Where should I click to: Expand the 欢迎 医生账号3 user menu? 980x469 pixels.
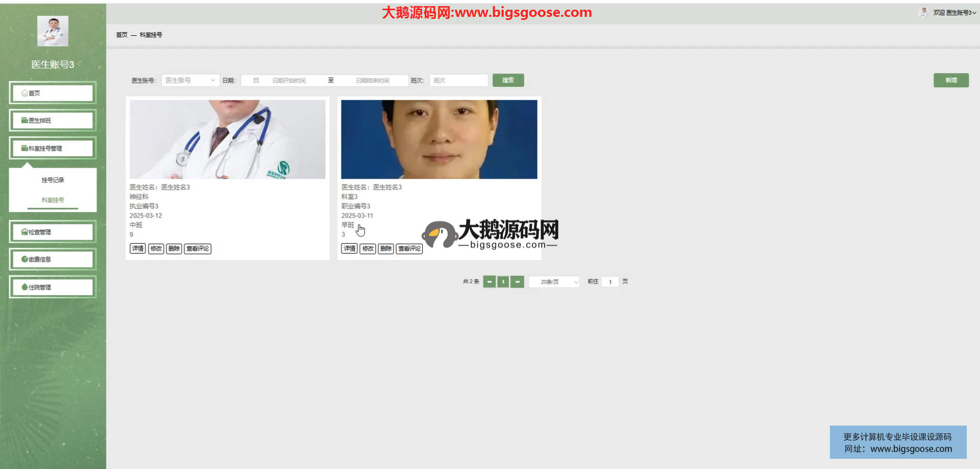click(954, 13)
